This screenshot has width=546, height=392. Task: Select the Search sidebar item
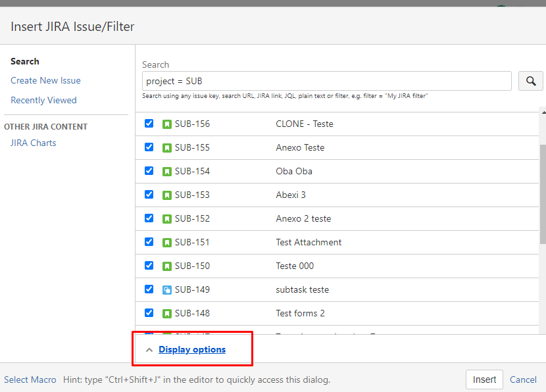tap(25, 61)
